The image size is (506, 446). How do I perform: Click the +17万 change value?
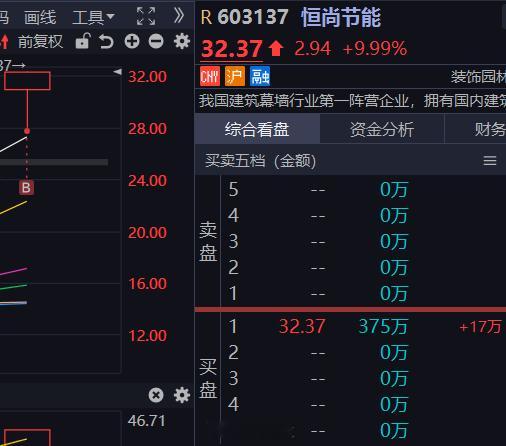[480, 327]
